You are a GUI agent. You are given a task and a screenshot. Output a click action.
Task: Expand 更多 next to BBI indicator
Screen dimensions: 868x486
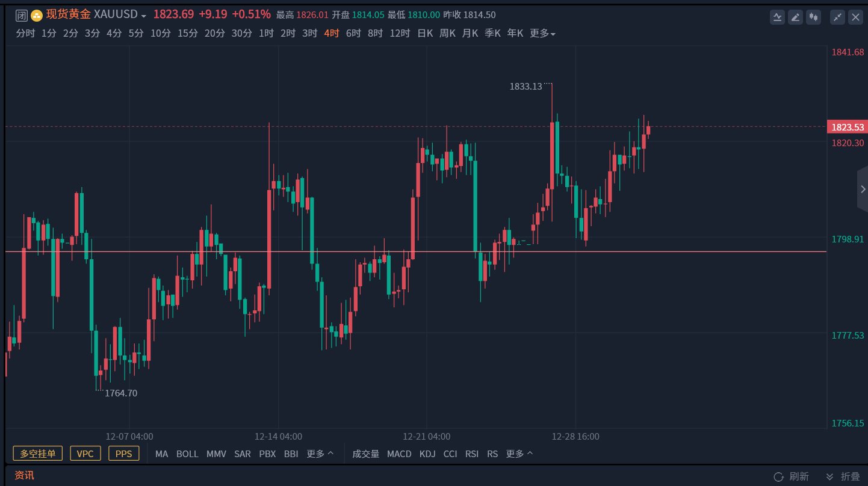(x=320, y=454)
